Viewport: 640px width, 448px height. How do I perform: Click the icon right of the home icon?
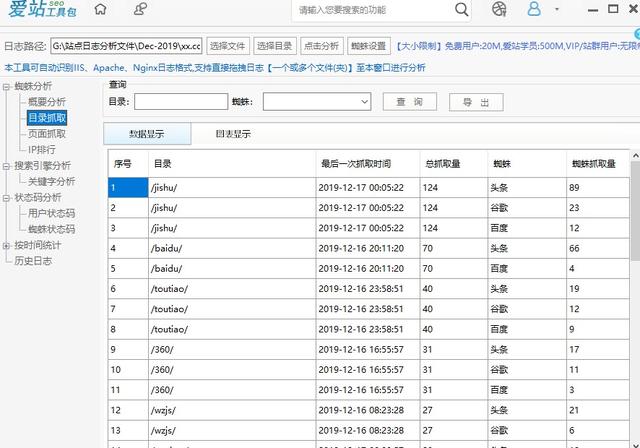[140, 10]
